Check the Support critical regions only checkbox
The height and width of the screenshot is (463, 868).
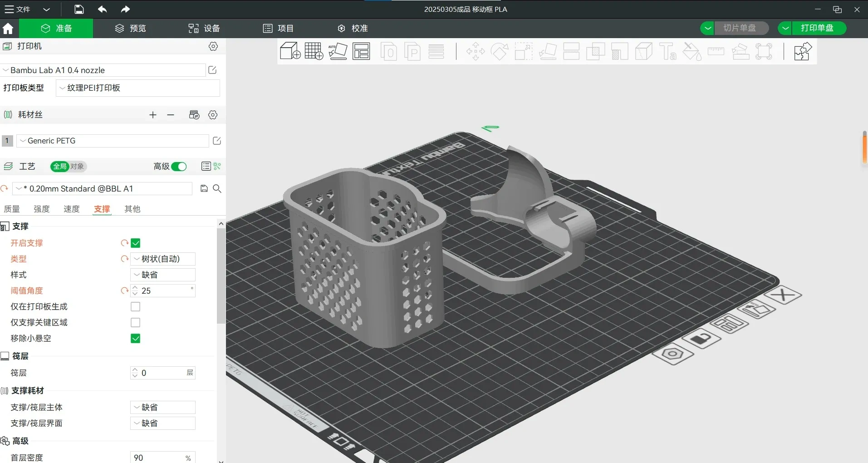click(135, 323)
